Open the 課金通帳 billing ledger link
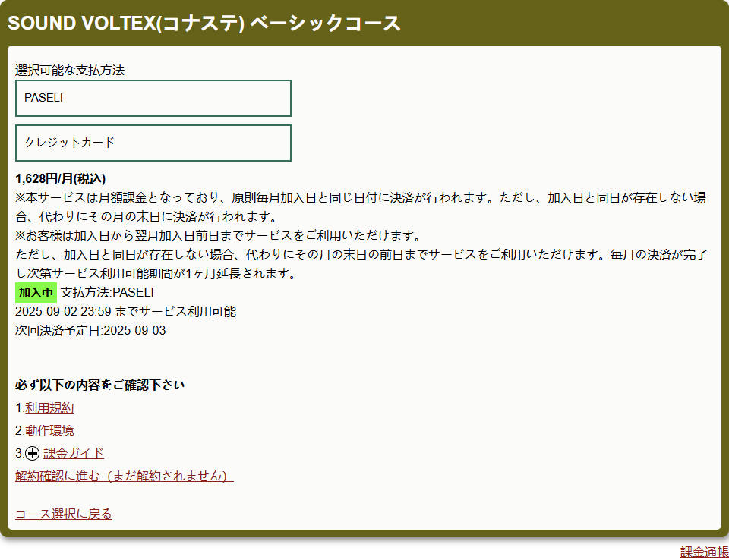This screenshot has height=560, width=729. coord(705,552)
